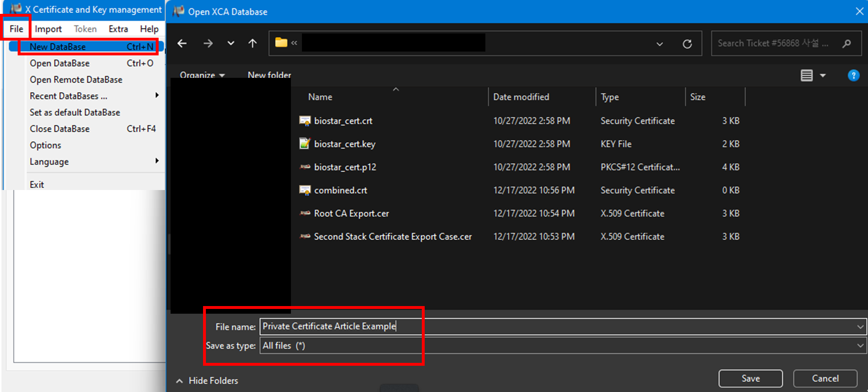Expand the address bar history dropdown
Image resolution: width=868 pixels, height=392 pixels.
(x=660, y=44)
